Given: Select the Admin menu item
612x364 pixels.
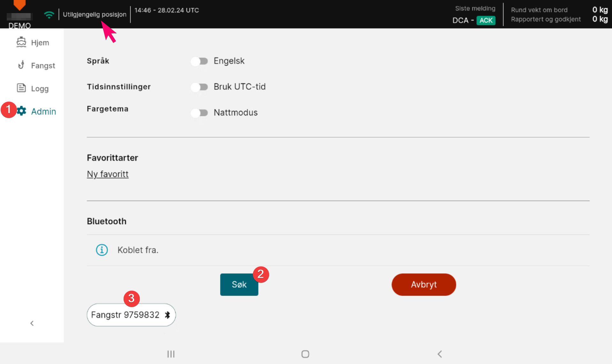Looking at the screenshot, I should click(x=36, y=111).
